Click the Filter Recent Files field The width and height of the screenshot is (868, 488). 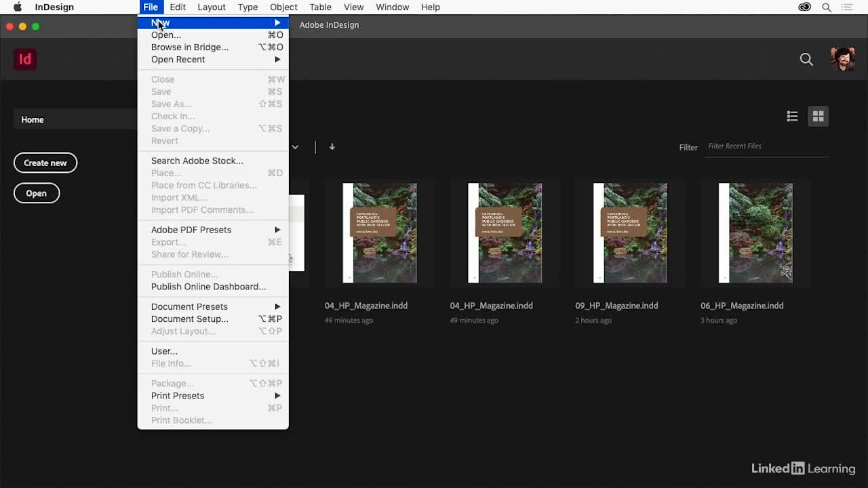click(767, 146)
